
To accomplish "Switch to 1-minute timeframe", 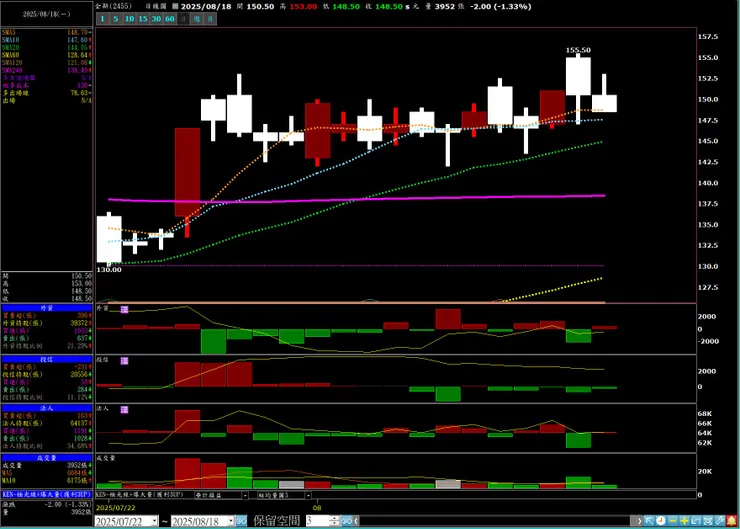I will pos(102,19).
